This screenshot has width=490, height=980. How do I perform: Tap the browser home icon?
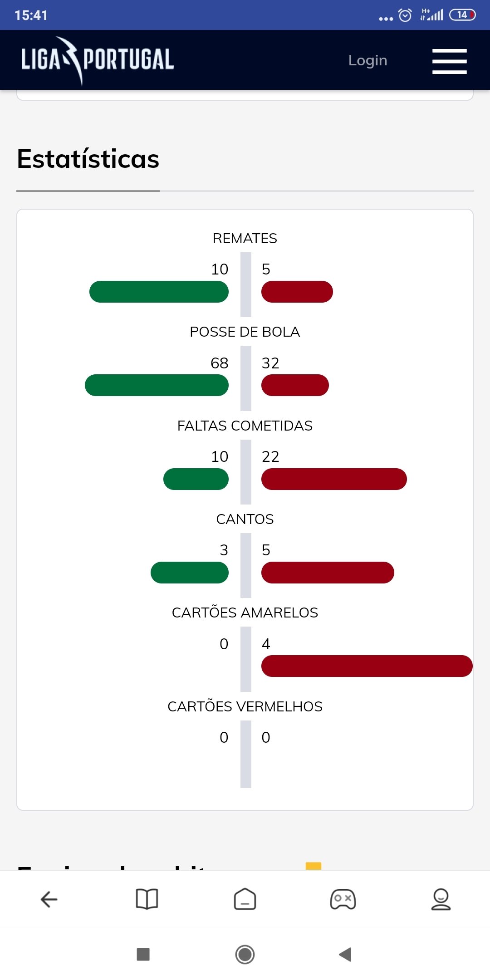(245, 899)
